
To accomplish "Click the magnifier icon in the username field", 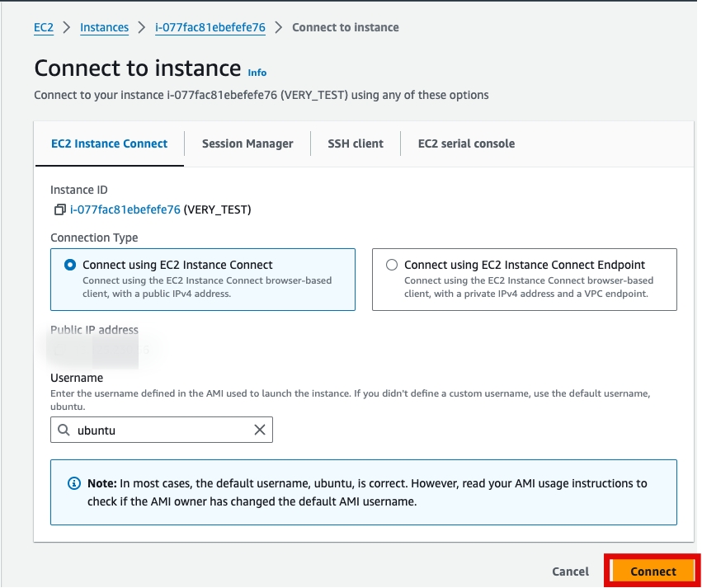I will [64, 430].
